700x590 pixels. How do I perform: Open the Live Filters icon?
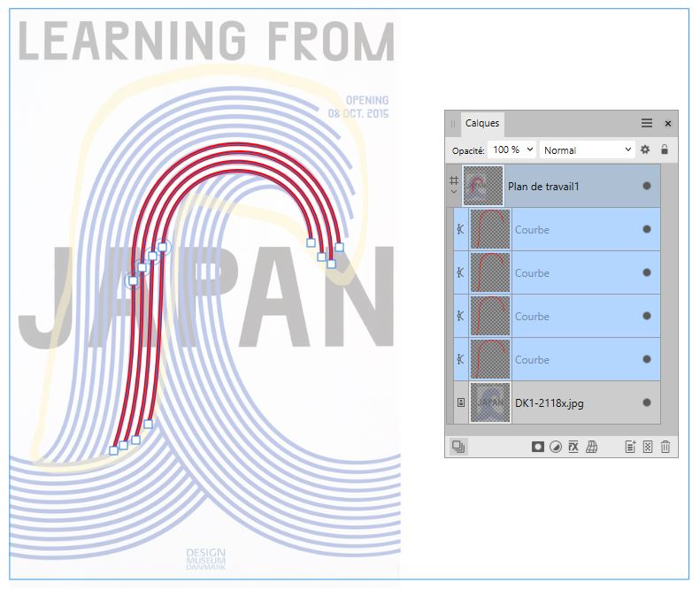(x=591, y=447)
